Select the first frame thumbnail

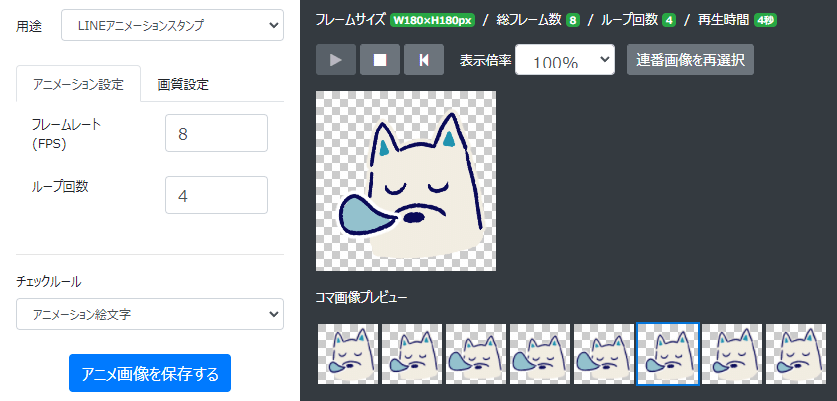point(348,354)
